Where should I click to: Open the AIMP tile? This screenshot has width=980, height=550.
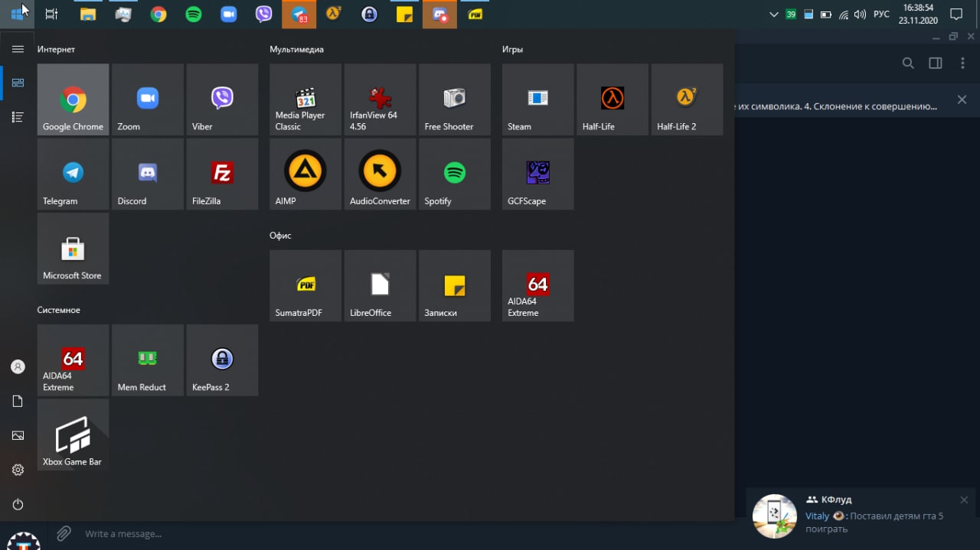click(x=305, y=174)
